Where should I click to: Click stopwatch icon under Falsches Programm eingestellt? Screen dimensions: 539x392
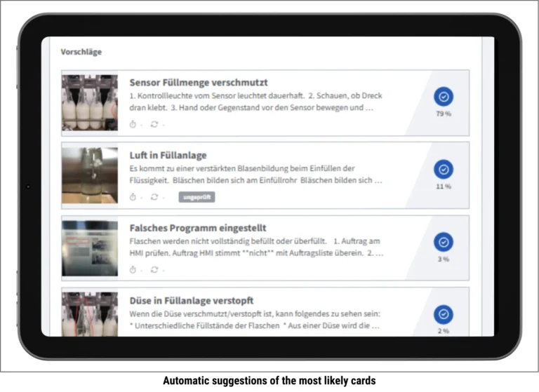pos(133,269)
